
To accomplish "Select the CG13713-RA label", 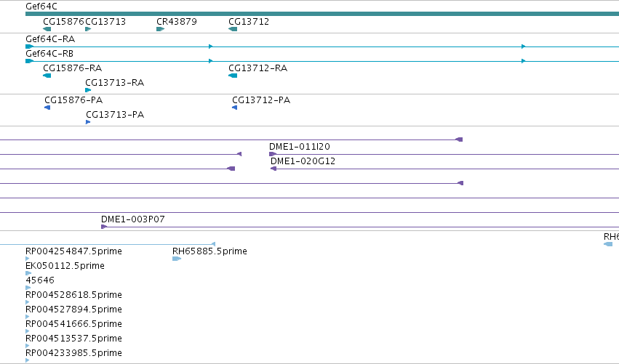I will pyautogui.click(x=114, y=83).
